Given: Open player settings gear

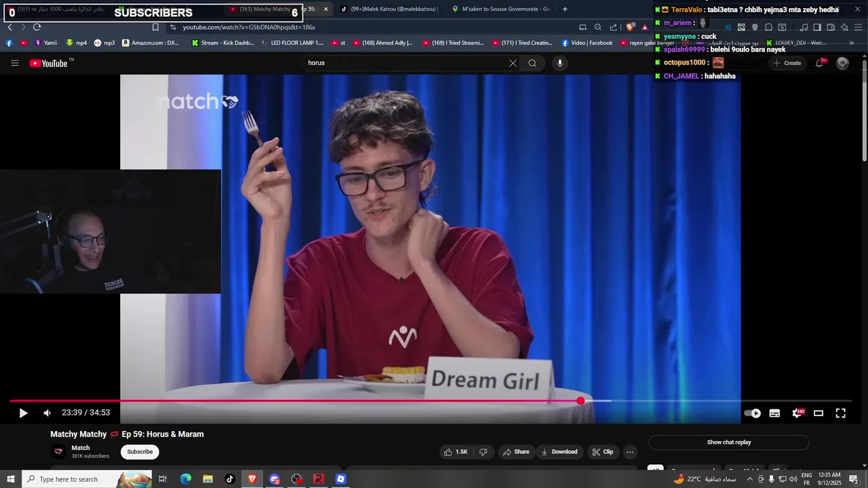Looking at the screenshot, I should 797,413.
